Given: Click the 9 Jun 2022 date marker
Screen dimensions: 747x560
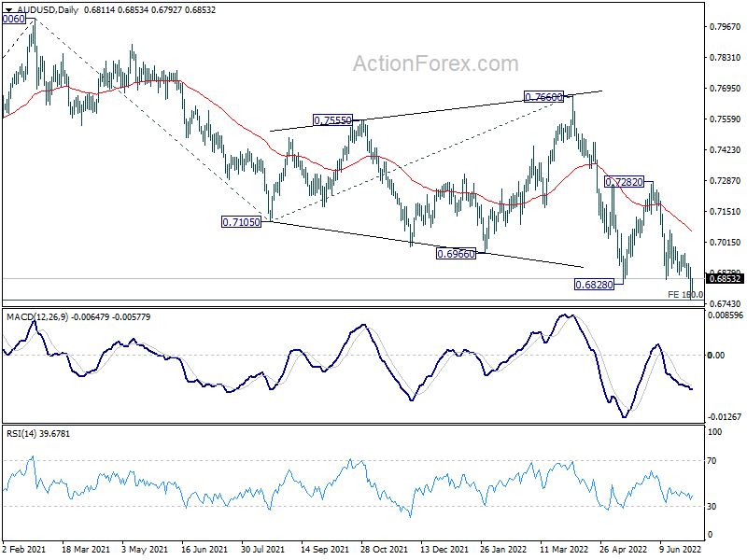Looking at the screenshot, I should [684, 551].
